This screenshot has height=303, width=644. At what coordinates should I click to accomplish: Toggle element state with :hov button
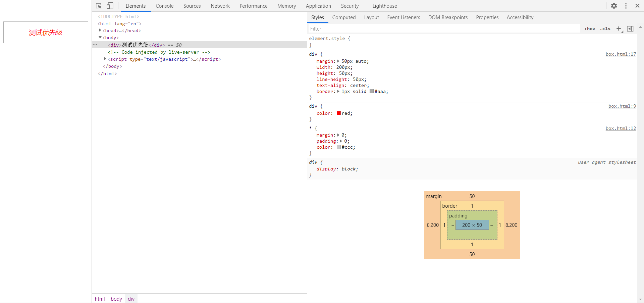(x=590, y=29)
